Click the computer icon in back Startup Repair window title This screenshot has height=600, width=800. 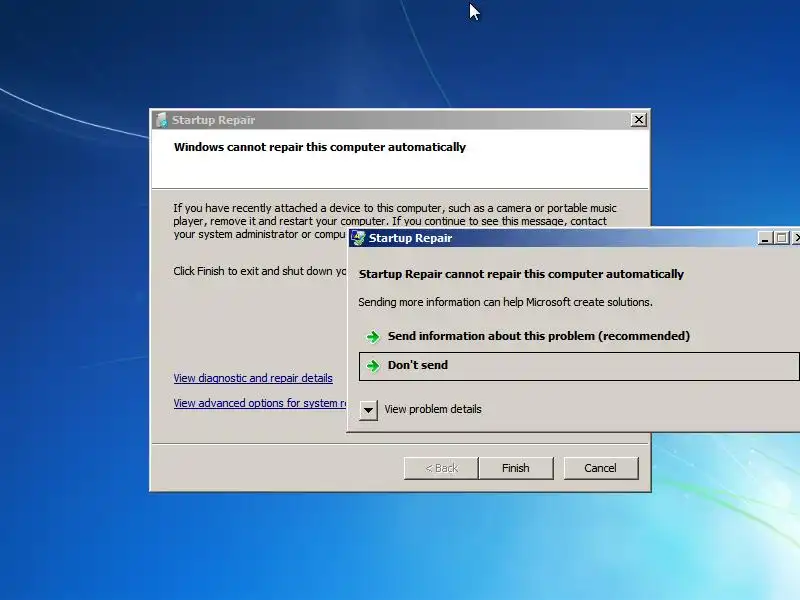pos(162,120)
